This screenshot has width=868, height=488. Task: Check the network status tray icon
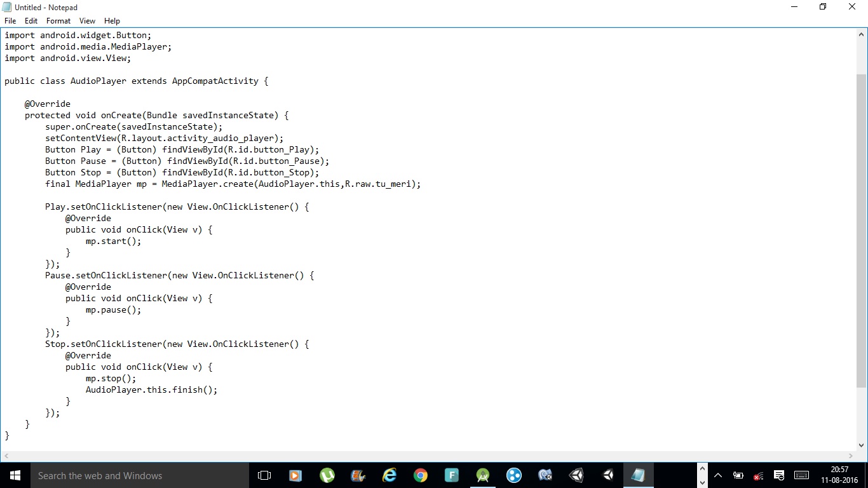(x=757, y=475)
